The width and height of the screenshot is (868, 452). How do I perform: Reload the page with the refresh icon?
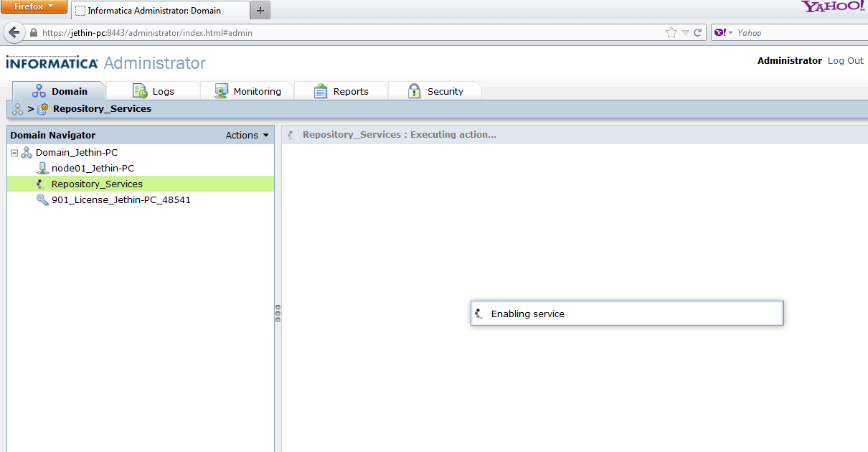click(697, 32)
